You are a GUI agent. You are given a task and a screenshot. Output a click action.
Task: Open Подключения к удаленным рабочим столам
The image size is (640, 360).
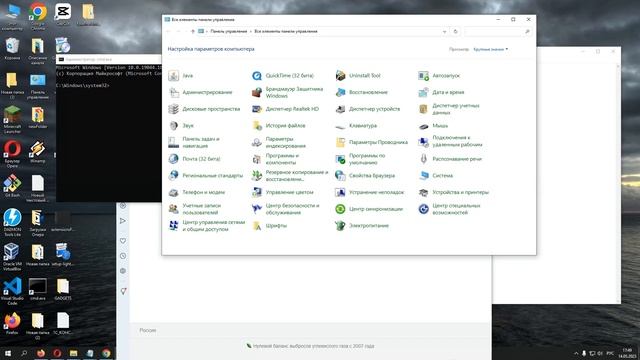[450, 141]
